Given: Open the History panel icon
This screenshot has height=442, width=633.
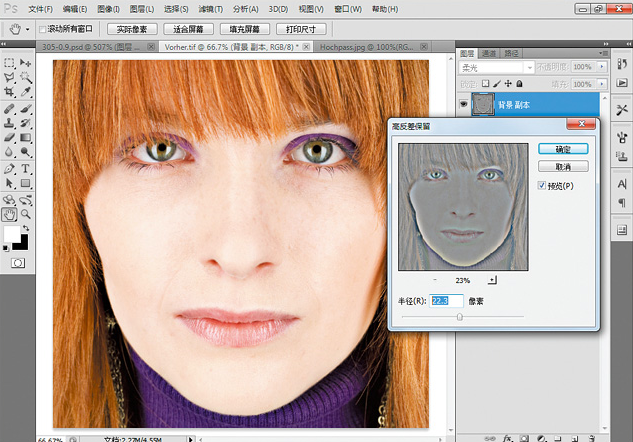Looking at the screenshot, I should point(622,64).
